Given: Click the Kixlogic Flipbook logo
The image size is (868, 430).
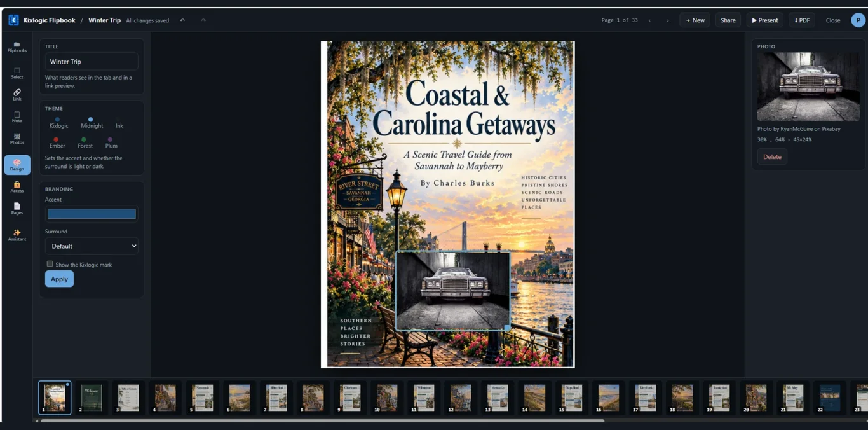Looking at the screenshot, I should click(13, 20).
